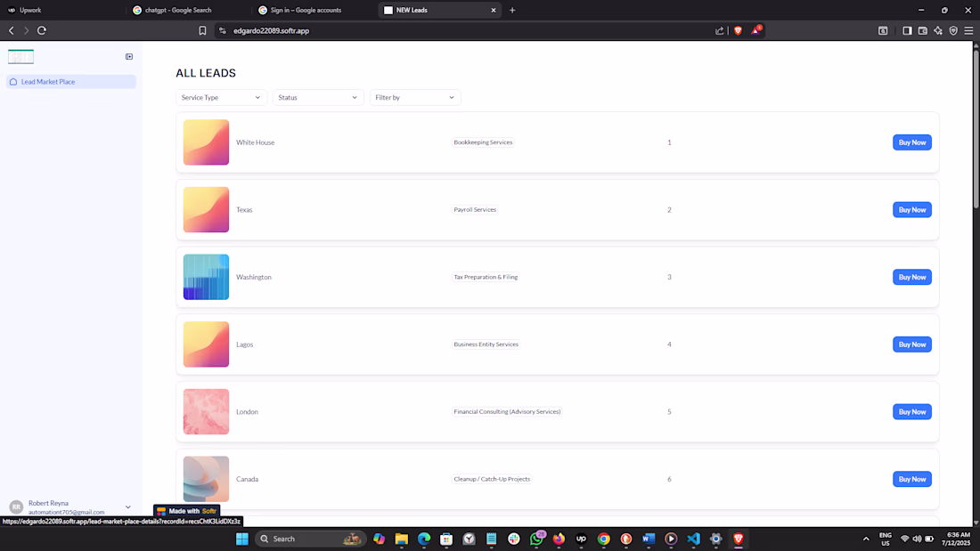
Task: Open Leo AI assistant icon
Action: (x=938, y=30)
